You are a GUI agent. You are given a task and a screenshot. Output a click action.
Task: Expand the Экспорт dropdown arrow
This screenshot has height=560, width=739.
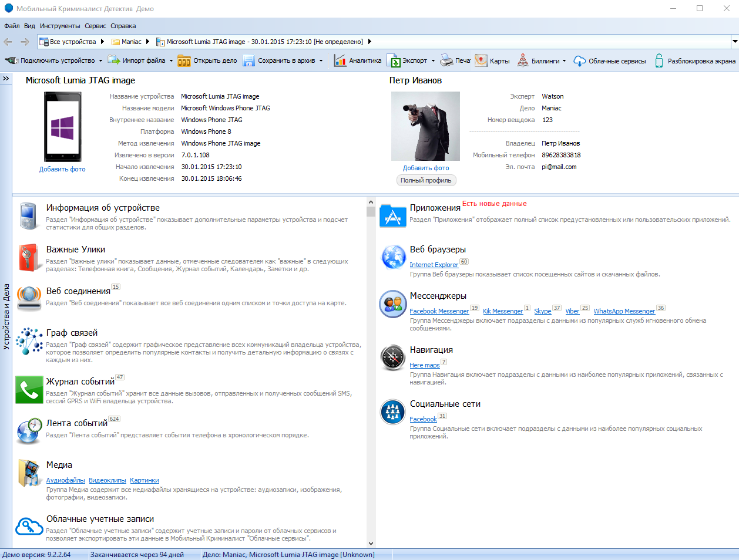coord(433,60)
